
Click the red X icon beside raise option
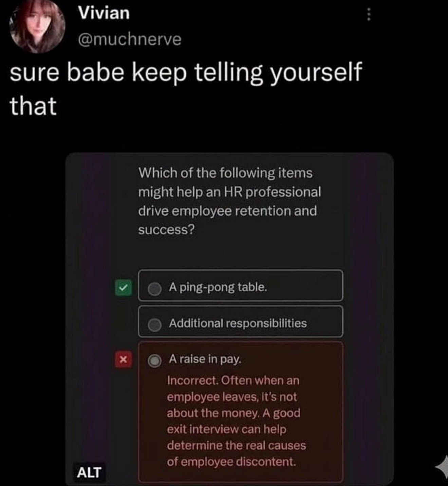[123, 359]
